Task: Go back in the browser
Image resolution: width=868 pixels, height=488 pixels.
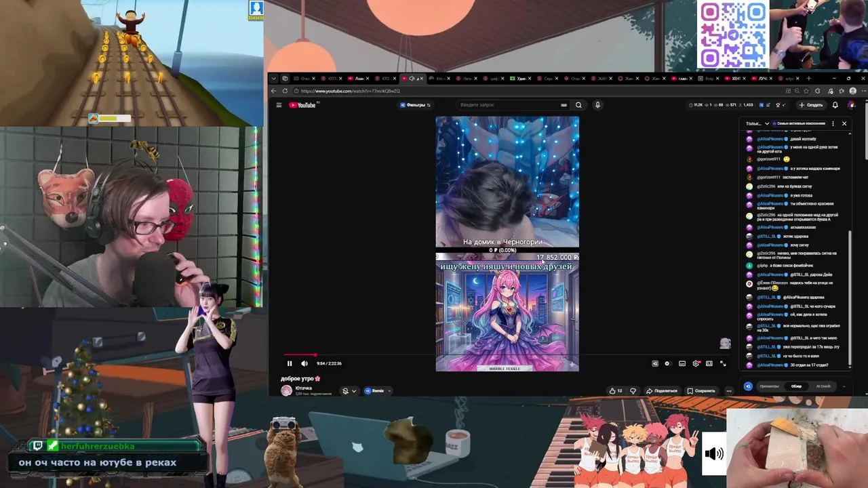Action: tap(274, 91)
